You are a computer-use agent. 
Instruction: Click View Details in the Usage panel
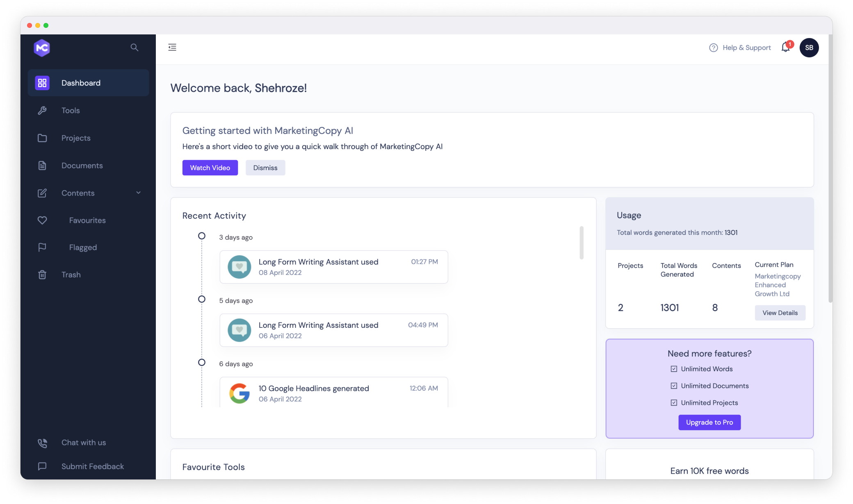pyautogui.click(x=780, y=313)
